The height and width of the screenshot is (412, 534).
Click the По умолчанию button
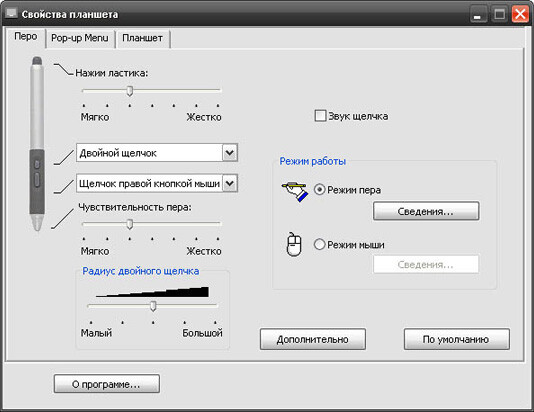point(456,339)
